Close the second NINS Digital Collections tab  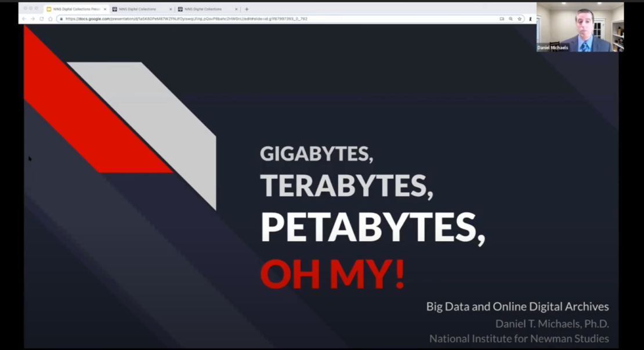tap(171, 9)
